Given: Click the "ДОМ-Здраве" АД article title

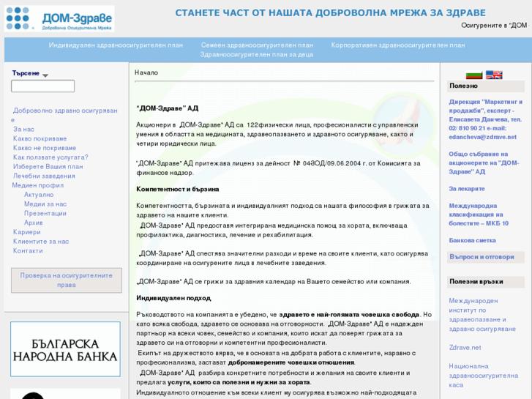Looking at the screenshot, I should coord(168,108).
